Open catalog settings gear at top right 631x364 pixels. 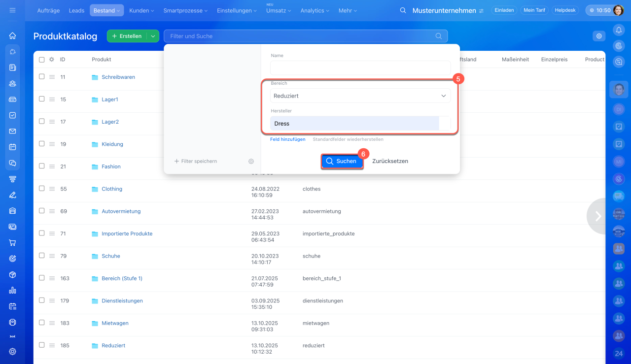[x=599, y=36]
